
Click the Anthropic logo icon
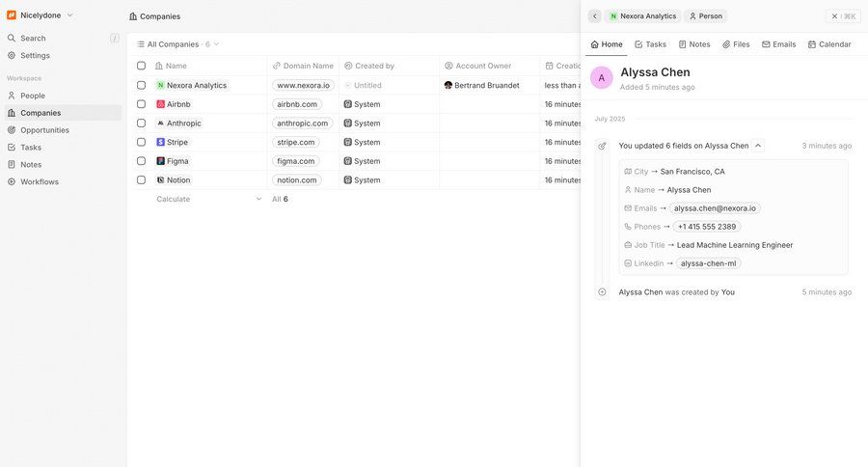160,123
